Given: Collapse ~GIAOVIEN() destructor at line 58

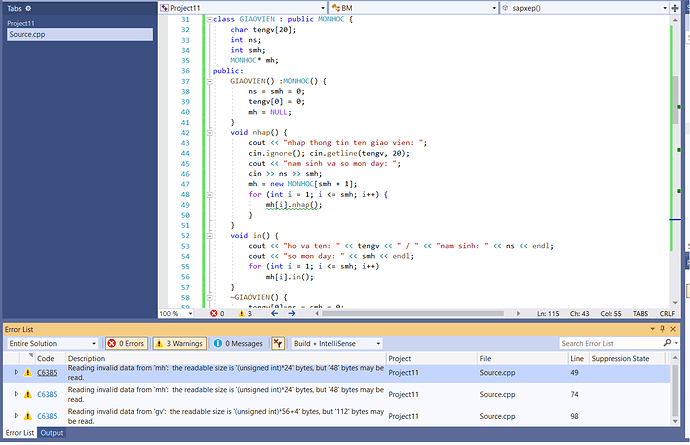Looking at the screenshot, I should 209,298.
